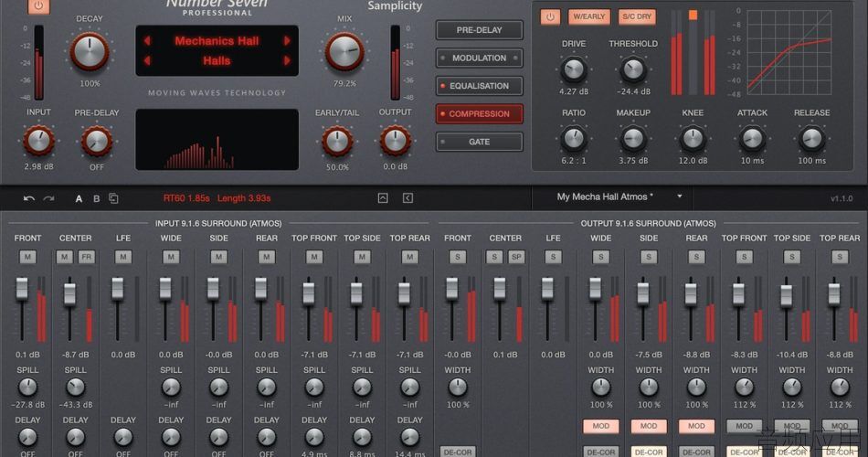Mute the LFE input channel
Viewport: 868px width, 457px height.
pos(123,257)
